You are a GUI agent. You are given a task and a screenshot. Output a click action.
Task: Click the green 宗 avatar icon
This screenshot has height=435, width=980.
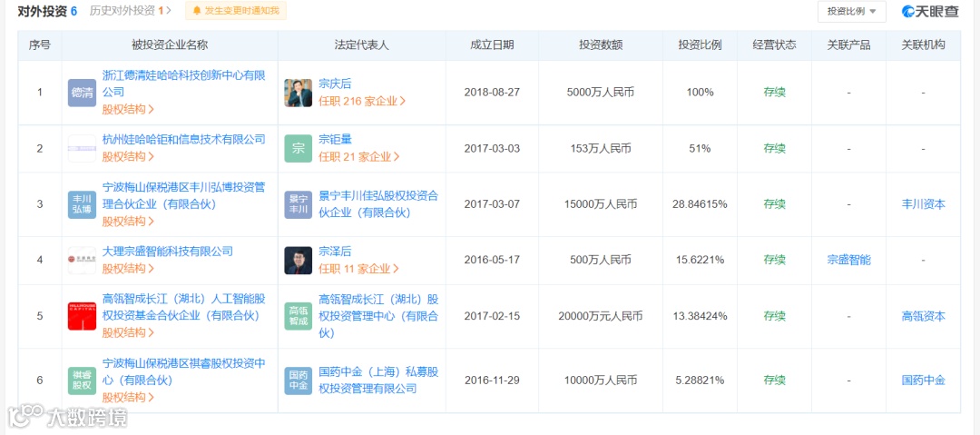click(x=299, y=149)
